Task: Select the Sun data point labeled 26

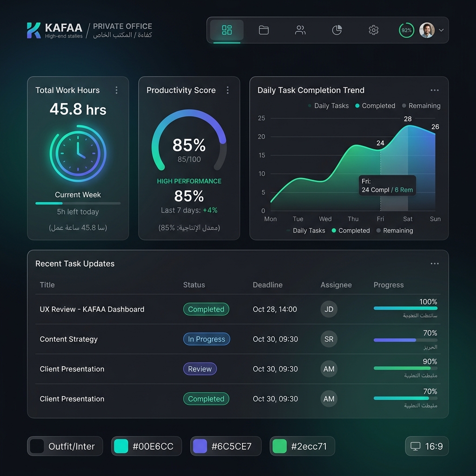Action: (x=435, y=134)
